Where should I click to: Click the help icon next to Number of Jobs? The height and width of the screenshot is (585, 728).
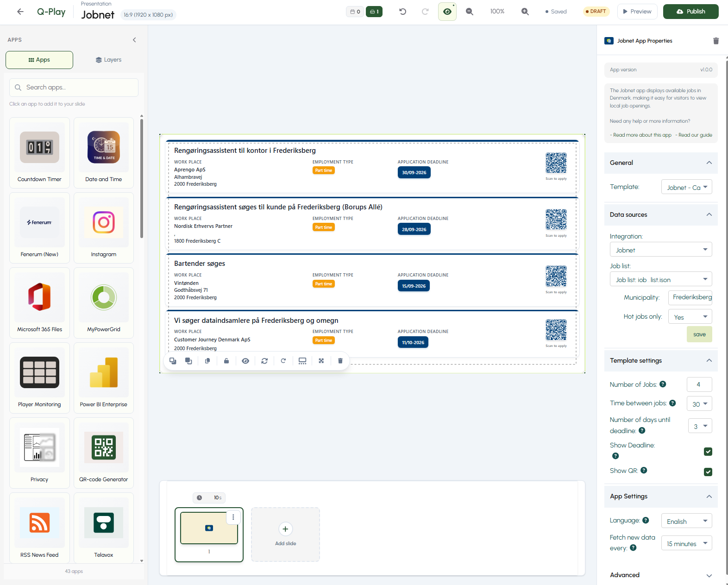[x=663, y=384]
